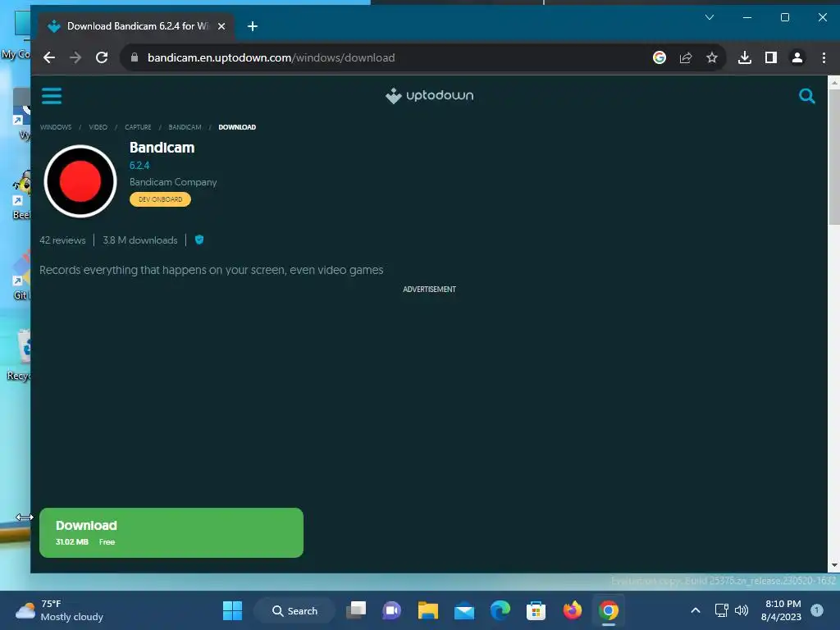Go back to the previous page
840x630 pixels.
pyautogui.click(x=49, y=58)
